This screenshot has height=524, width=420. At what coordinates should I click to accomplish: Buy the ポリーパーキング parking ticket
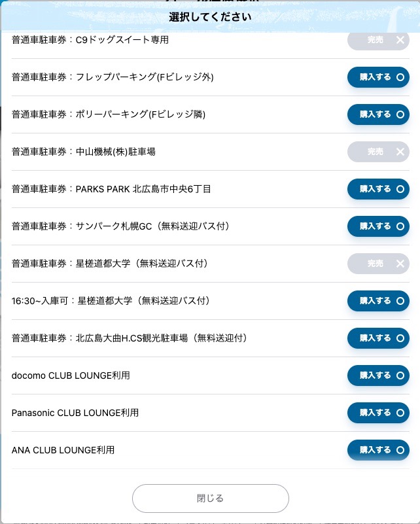point(378,114)
